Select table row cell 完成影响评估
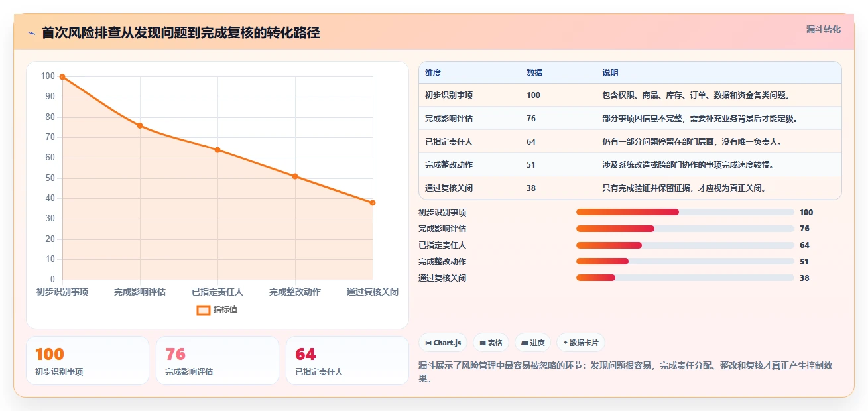The image size is (868, 411). [449, 119]
